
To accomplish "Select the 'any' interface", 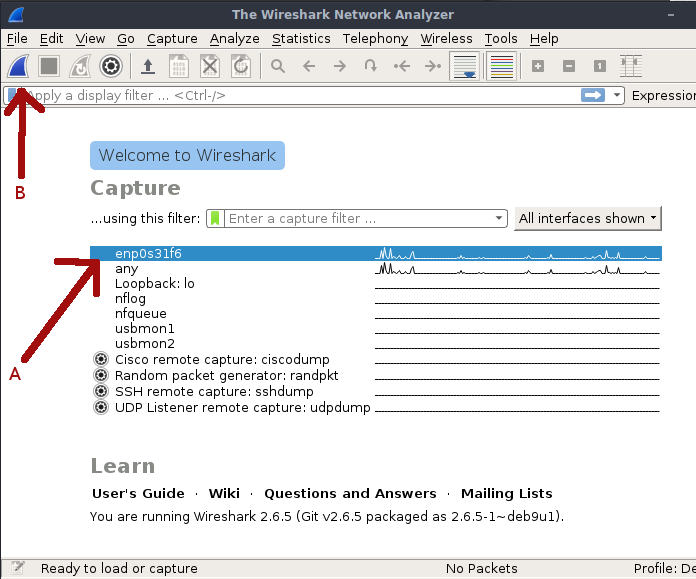I will tap(376, 269).
